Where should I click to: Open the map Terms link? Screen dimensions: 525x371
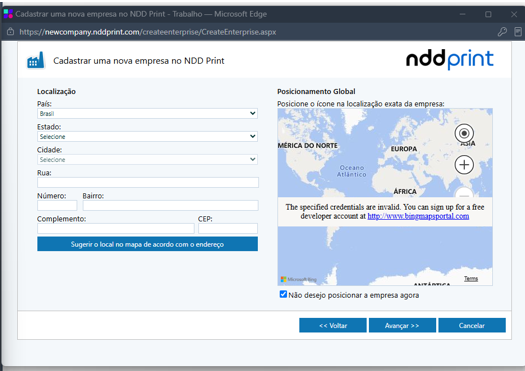471,279
